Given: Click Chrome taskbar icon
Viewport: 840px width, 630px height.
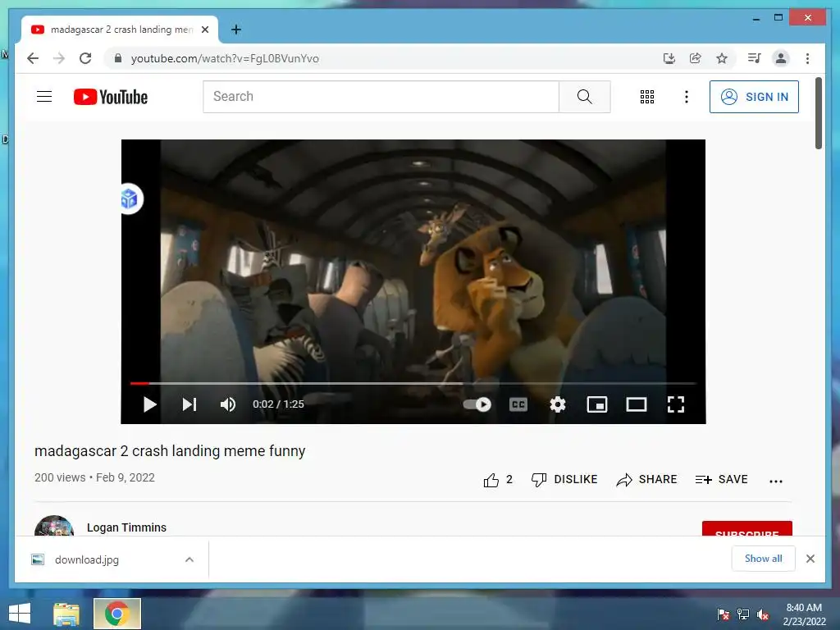Looking at the screenshot, I should [117, 614].
